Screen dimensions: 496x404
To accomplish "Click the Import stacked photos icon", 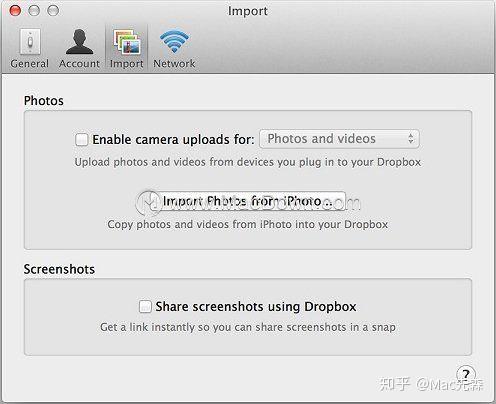I will pos(127,42).
